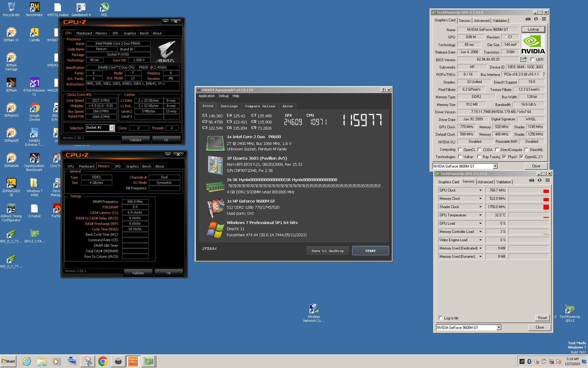Click Windows Start button
The image size is (588, 368).
9,361
